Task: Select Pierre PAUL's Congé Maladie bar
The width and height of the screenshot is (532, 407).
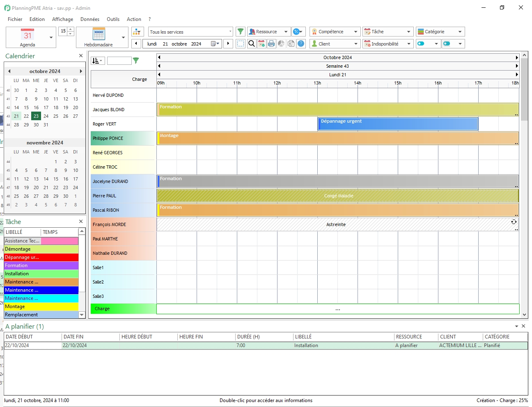Action: coord(337,196)
